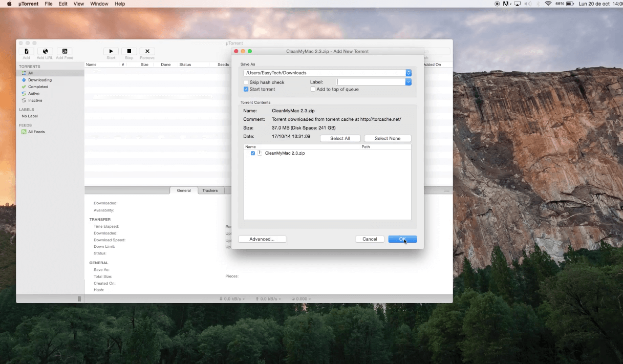Click the Add torrent toolbar icon
Image resolution: width=623 pixels, height=364 pixels.
click(26, 51)
